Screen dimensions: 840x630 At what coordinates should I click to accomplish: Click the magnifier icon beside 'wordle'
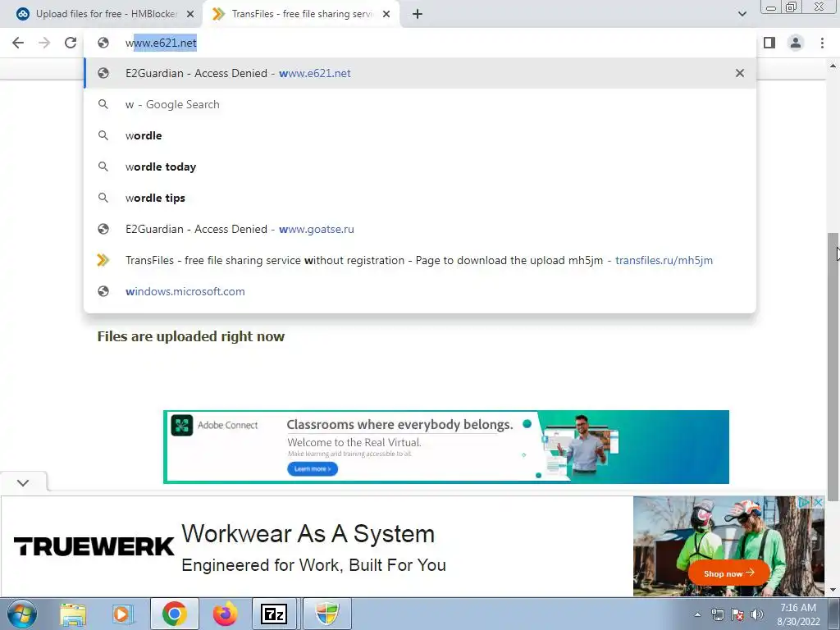(x=103, y=135)
